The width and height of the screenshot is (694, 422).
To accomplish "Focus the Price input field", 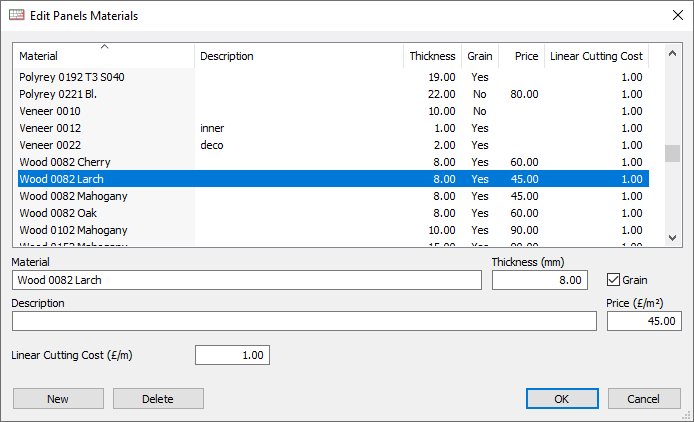I will pos(644,321).
